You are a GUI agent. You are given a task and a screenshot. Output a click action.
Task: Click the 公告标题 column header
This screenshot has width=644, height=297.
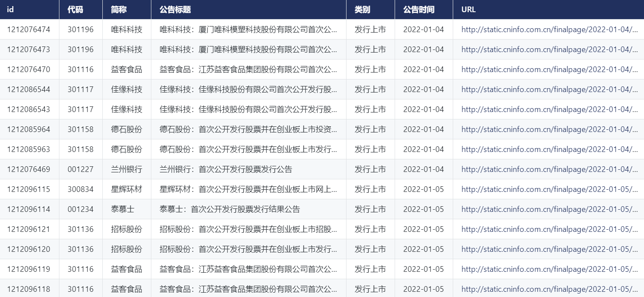[248, 10]
